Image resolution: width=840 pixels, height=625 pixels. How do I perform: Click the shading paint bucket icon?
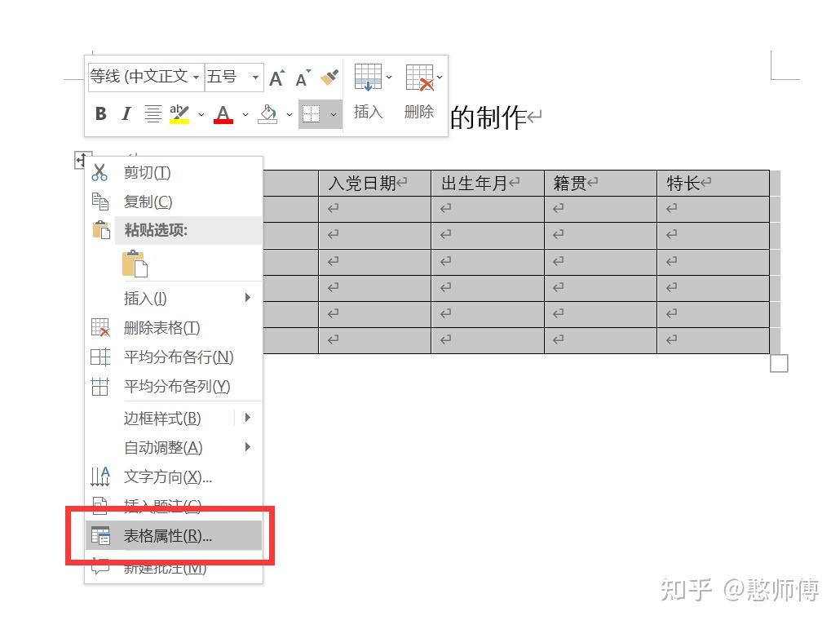coord(267,113)
